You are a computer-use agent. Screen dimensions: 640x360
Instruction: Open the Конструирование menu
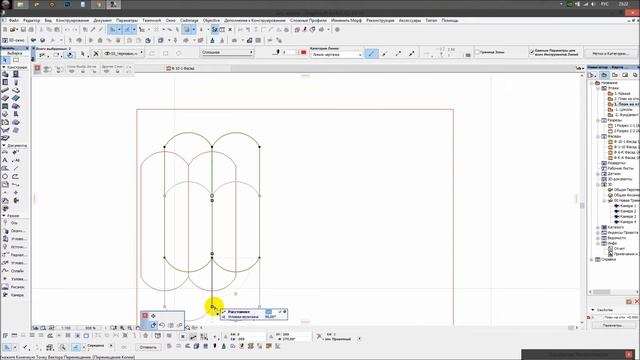coord(72,20)
